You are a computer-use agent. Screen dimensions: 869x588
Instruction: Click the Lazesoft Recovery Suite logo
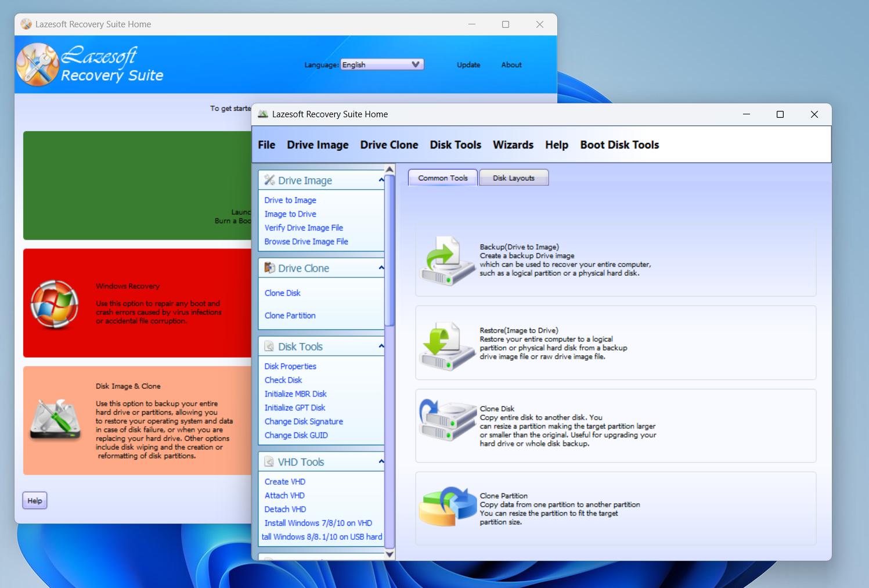(38, 64)
